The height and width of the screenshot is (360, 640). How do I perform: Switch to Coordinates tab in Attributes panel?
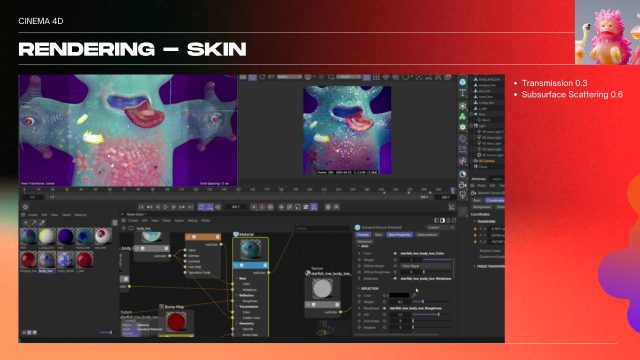pyautogui.click(x=495, y=200)
